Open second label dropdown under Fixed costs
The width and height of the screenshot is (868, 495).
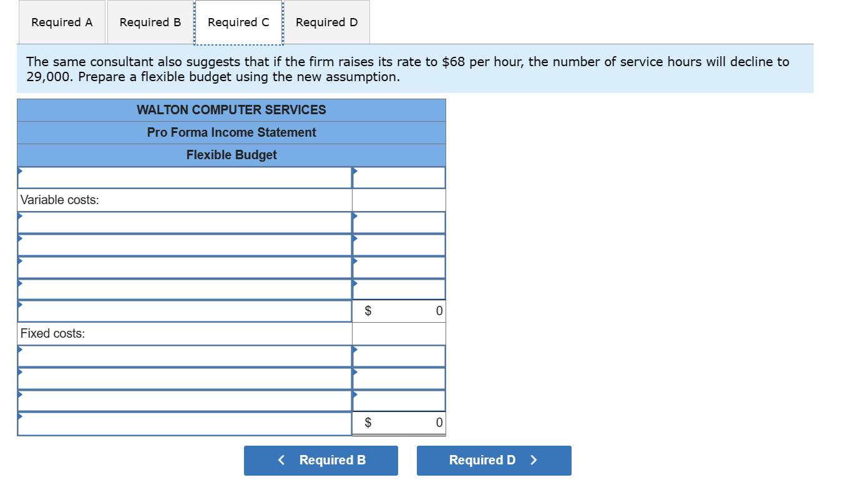click(x=185, y=378)
